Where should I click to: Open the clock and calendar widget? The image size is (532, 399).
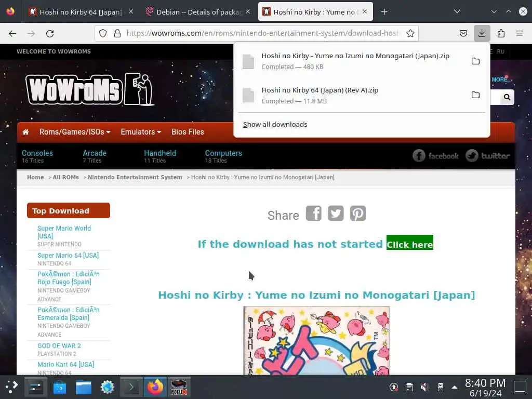[485, 388]
